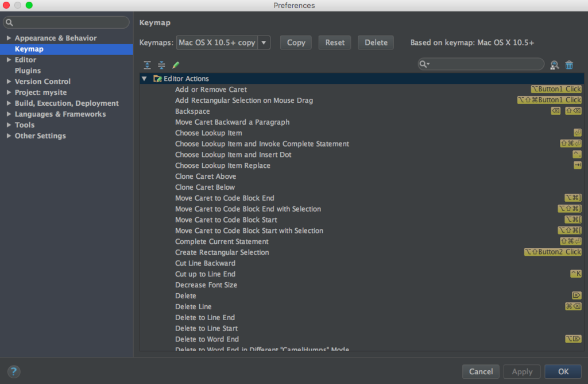Open the Keymaps dropdown arrow
The height and width of the screenshot is (384, 588).
tap(264, 43)
